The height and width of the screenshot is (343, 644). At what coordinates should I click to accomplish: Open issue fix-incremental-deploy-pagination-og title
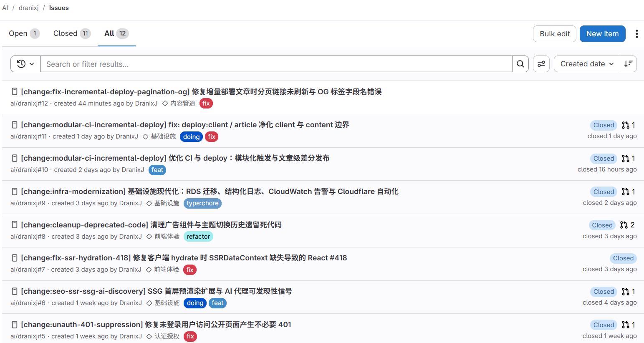click(201, 92)
